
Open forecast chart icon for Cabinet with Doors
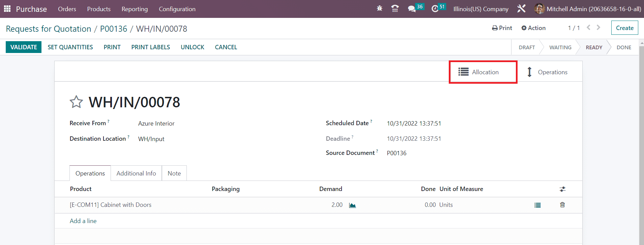click(x=352, y=205)
